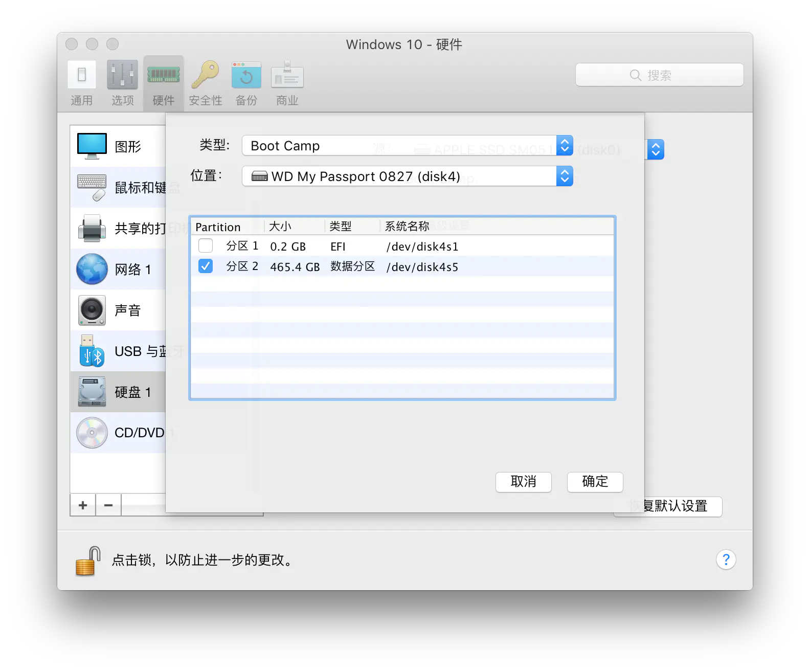Open the 类型 Boot Camp dropdown
The width and height of the screenshot is (810, 672).
(x=408, y=146)
